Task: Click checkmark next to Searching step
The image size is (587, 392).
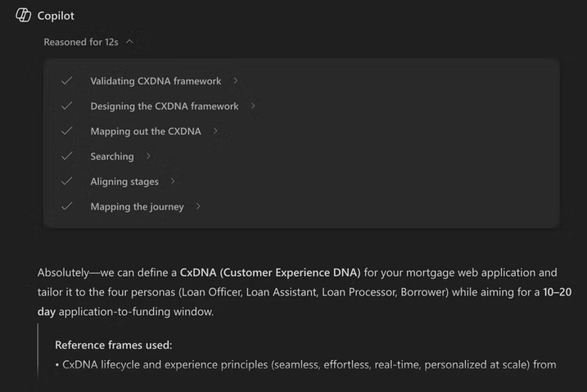Action: pos(66,156)
